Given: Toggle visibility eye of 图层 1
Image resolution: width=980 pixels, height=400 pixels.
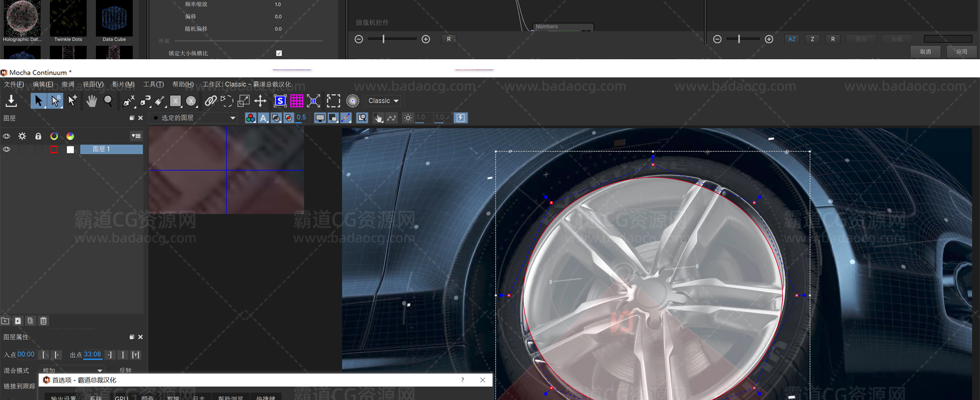Looking at the screenshot, I should tap(7, 150).
